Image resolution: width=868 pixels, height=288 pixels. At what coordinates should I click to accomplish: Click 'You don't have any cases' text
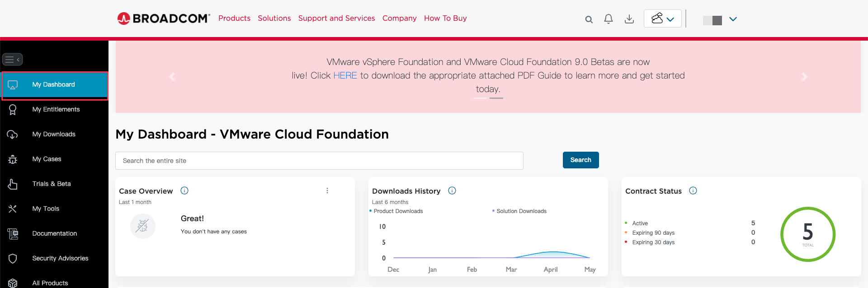[x=214, y=232]
